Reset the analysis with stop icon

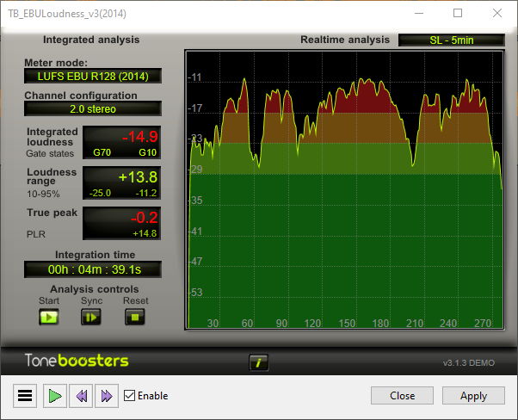(x=135, y=317)
